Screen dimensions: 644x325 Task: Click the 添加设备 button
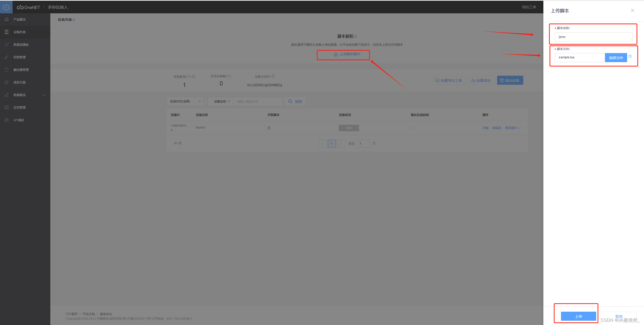click(x=510, y=80)
